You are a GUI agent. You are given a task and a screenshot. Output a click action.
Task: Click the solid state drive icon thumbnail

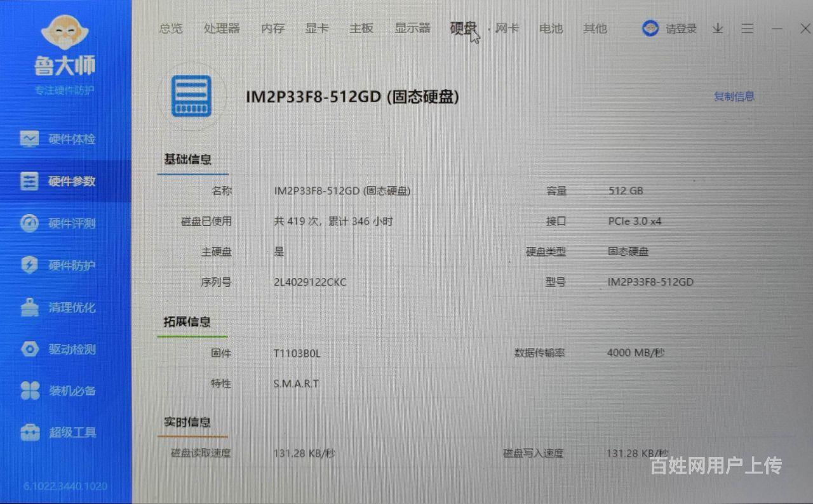[x=191, y=96]
